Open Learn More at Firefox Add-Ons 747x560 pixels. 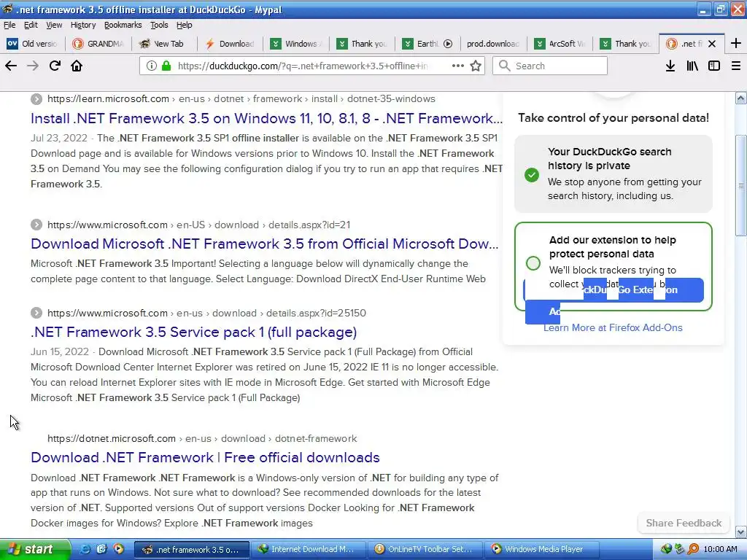pyautogui.click(x=613, y=327)
